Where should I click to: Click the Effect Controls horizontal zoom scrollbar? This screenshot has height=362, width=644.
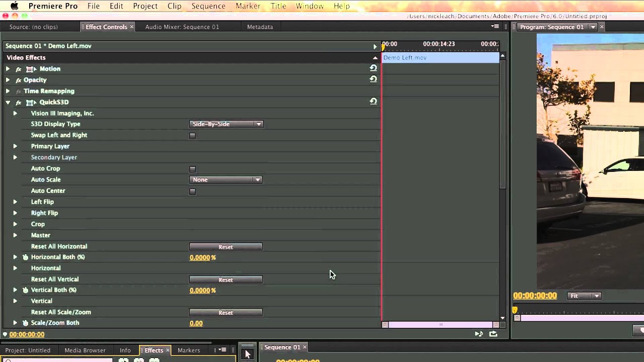pos(440,325)
